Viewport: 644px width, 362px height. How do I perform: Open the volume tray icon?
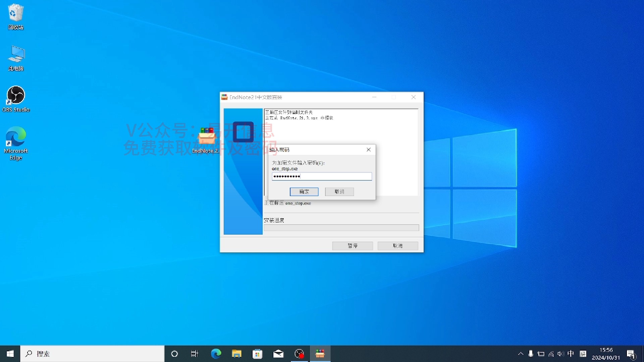tap(560, 354)
